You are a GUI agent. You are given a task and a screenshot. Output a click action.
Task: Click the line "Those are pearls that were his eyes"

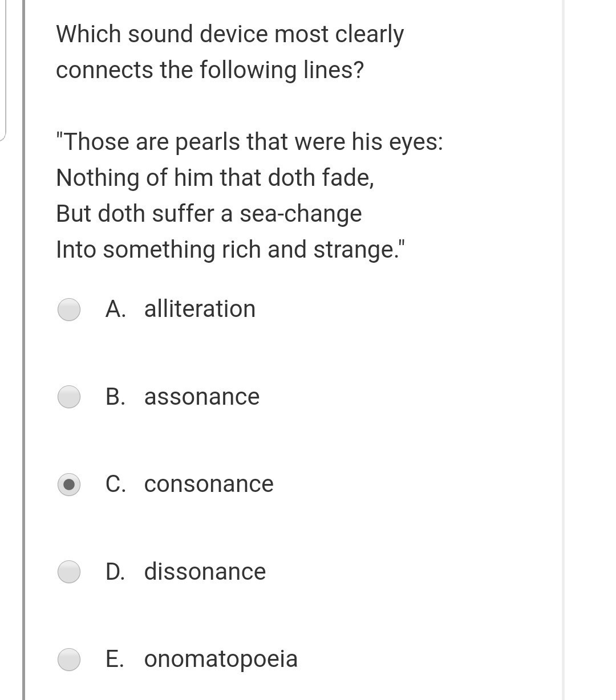[x=249, y=142]
